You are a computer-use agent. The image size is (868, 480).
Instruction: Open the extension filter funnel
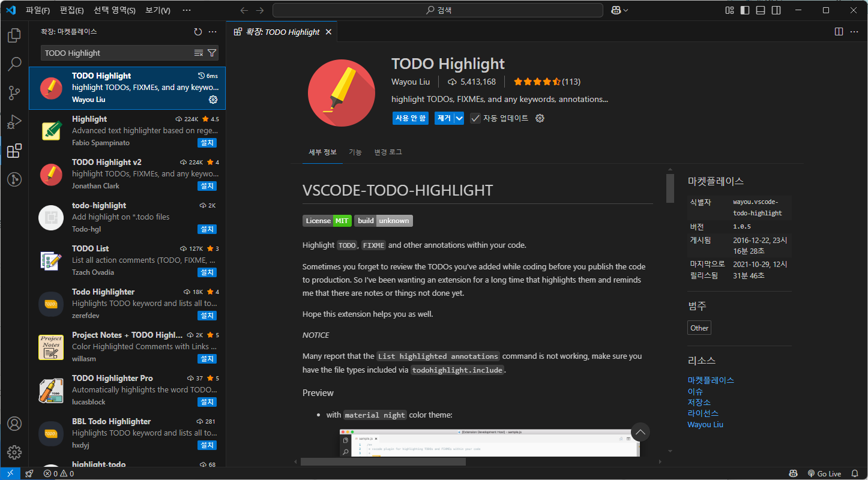click(x=212, y=53)
